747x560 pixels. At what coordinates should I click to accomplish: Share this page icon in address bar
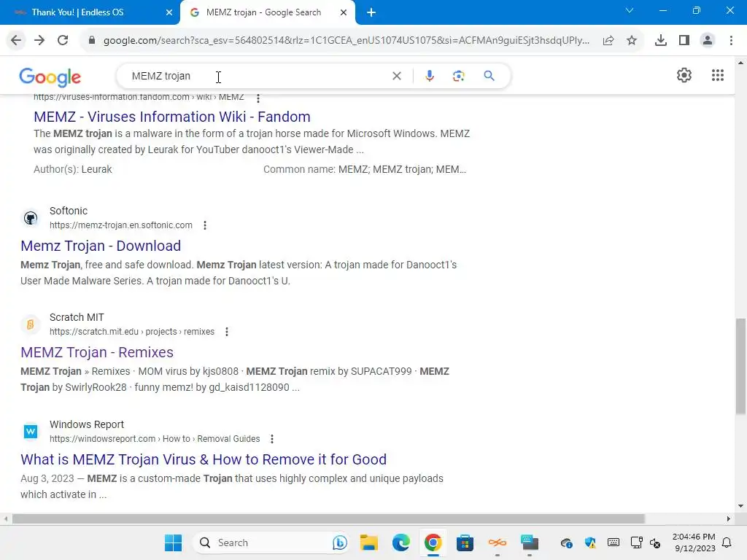point(608,41)
